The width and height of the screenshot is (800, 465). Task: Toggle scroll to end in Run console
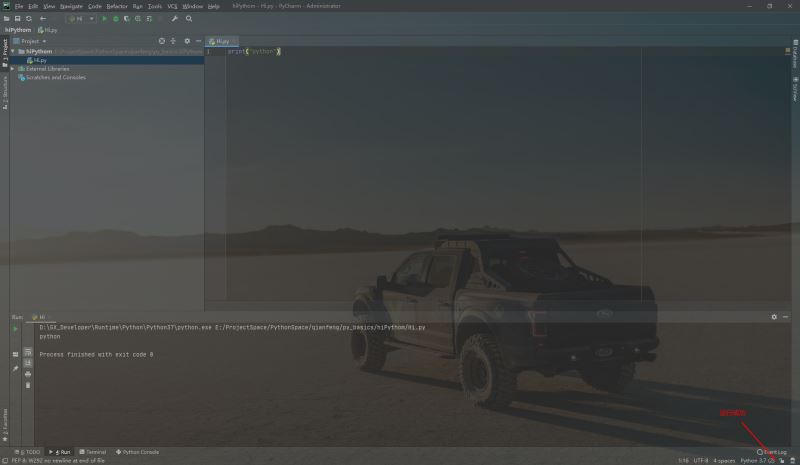[x=28, y=363]
